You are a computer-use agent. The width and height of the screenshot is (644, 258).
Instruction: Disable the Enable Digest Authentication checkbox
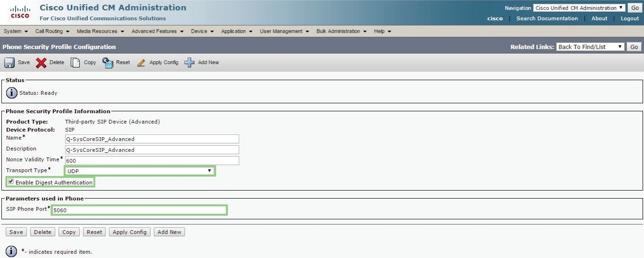pyautogui.click(x=11, y=182)
